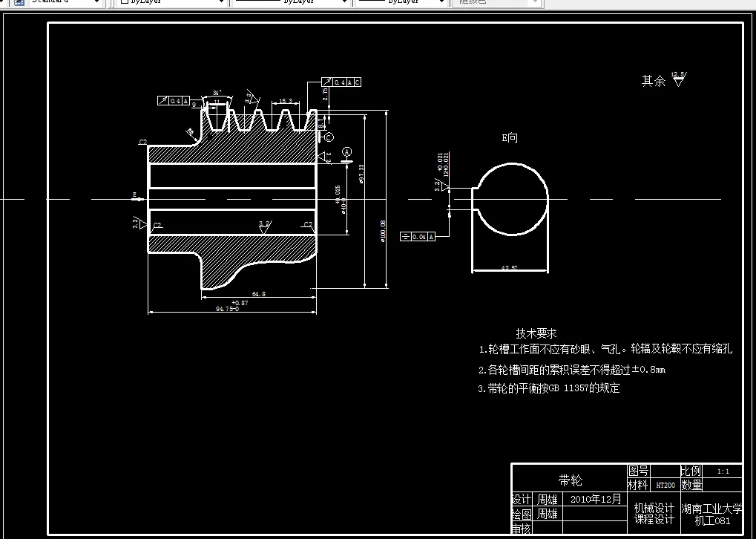The width and height of the screenshot is (756, 539).
Task: Select the E向 view label
Action: (510, 137)
